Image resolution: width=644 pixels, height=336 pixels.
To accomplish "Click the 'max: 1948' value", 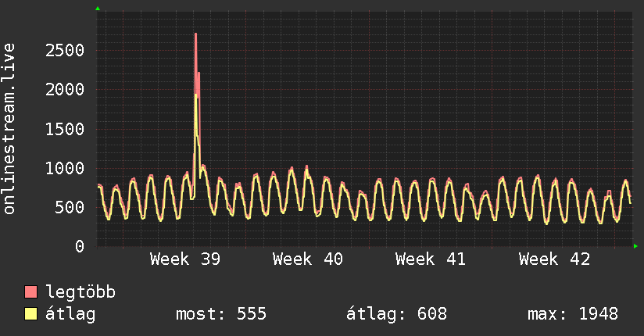I will tap(573, 314).
